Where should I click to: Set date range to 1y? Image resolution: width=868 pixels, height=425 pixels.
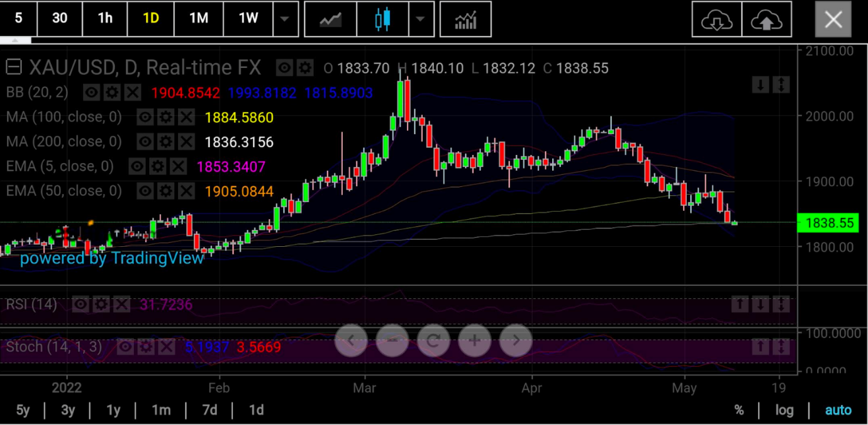coord(113,411)
